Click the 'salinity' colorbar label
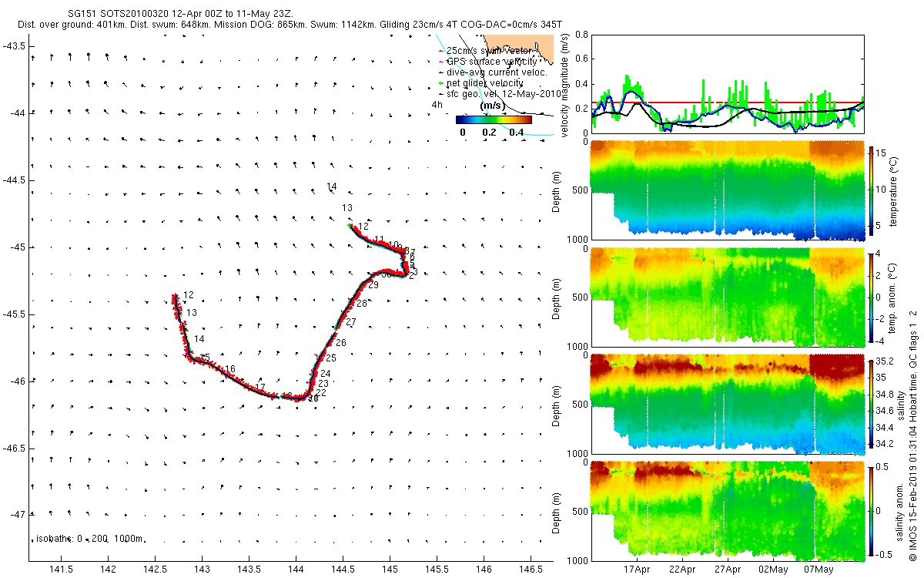Viewport: 924px width, 578px height. [901, 404]
